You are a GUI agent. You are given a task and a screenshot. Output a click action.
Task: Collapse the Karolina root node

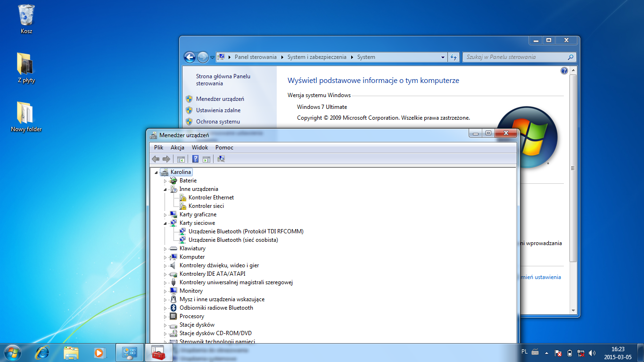click(157, 172)
